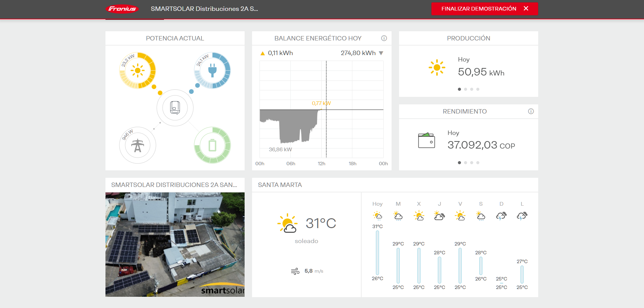
Task: Click the wallet icon in Rendimiento
Action: point(426,140)
